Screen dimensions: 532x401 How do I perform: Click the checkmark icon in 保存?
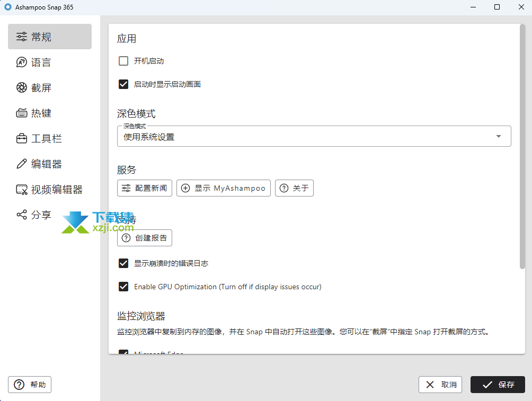tap(487, 385)
